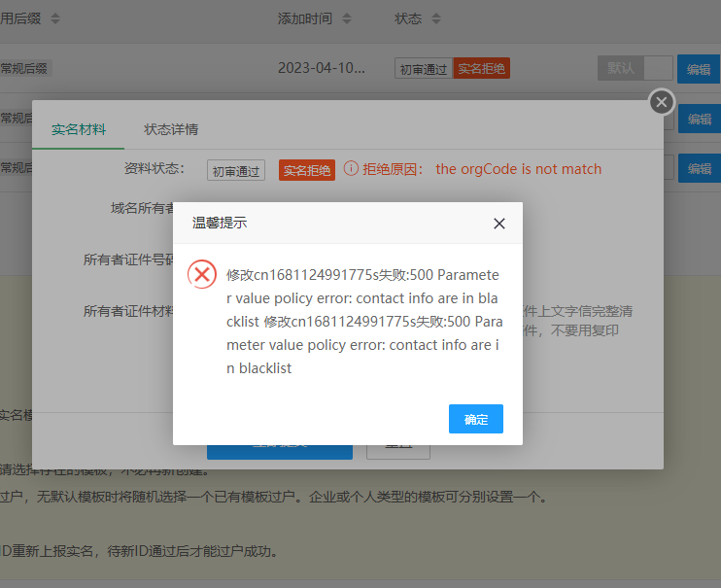Image resolution: width=721 pixels, height=588 pixels.
Task: Close the 温馨提示 dialog with the X
Action: point(499,224)
